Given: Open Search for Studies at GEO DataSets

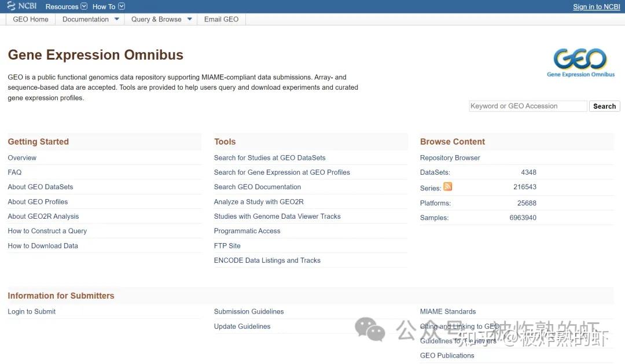Looking at the screenshot, I should (270, 157).
